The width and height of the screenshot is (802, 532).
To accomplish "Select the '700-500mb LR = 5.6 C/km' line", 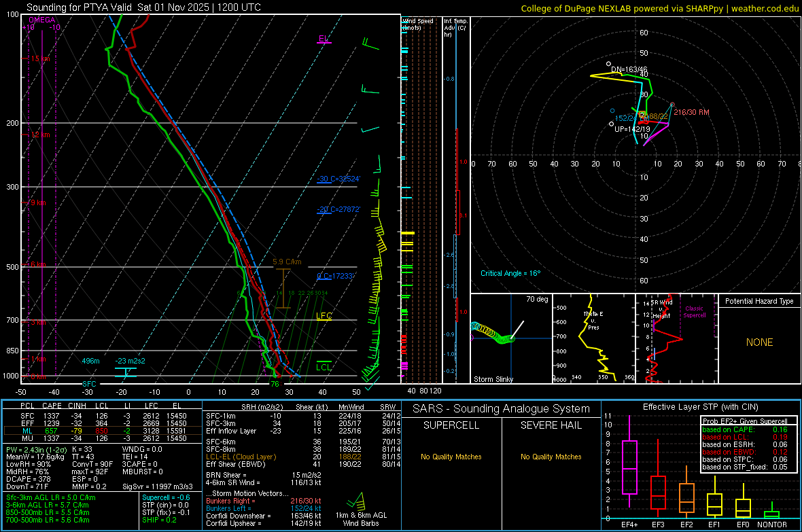I will point(48,520).
